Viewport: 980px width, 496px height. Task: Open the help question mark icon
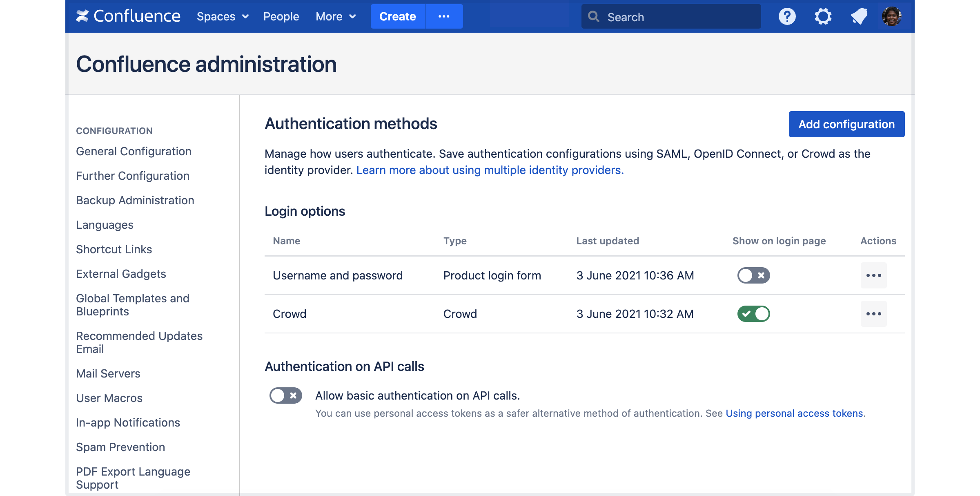click(787, 16)
